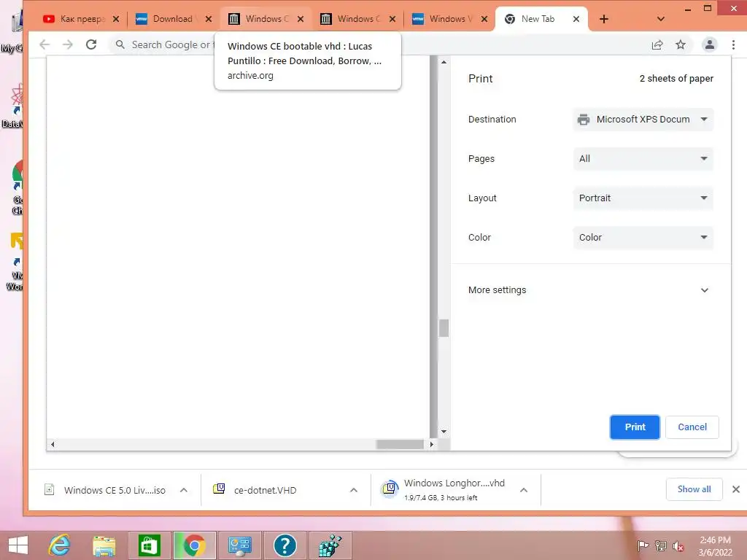Expand options for Windows CE iso download
Screen dimensions: 747x560
(183, 490)
